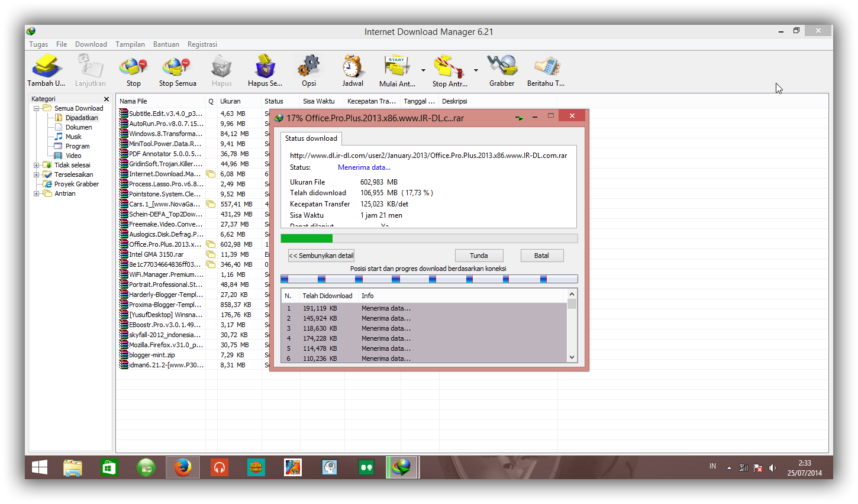Select the Status download tab
This screenshot has width=858, height=504.
pyautogui.click(x=311, y=138)
